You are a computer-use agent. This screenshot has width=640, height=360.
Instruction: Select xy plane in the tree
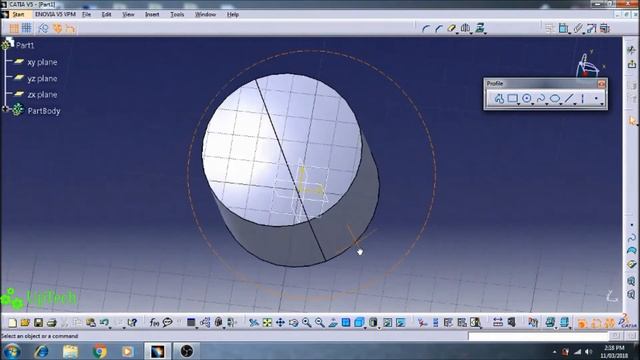point(42,62)
